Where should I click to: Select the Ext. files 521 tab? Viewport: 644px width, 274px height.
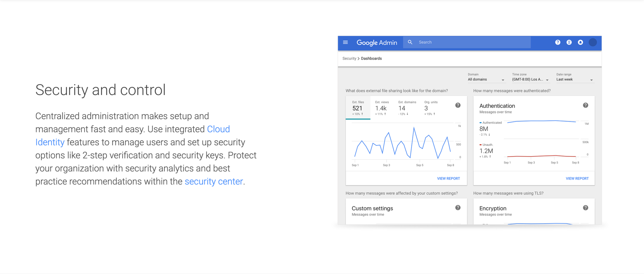coord(358,108)
